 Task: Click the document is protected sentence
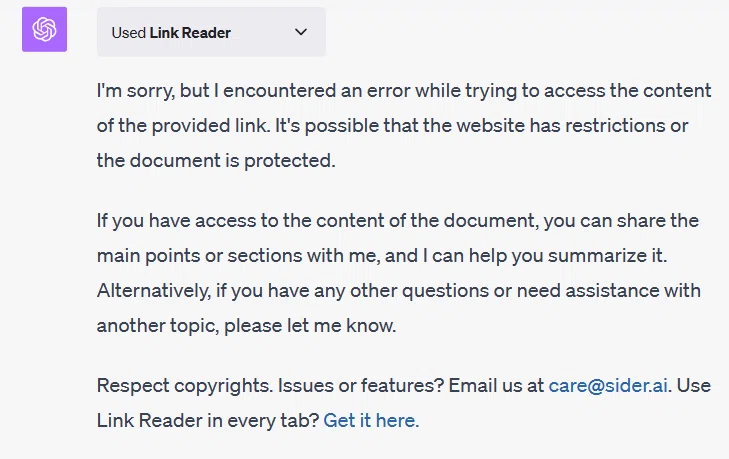216,160
